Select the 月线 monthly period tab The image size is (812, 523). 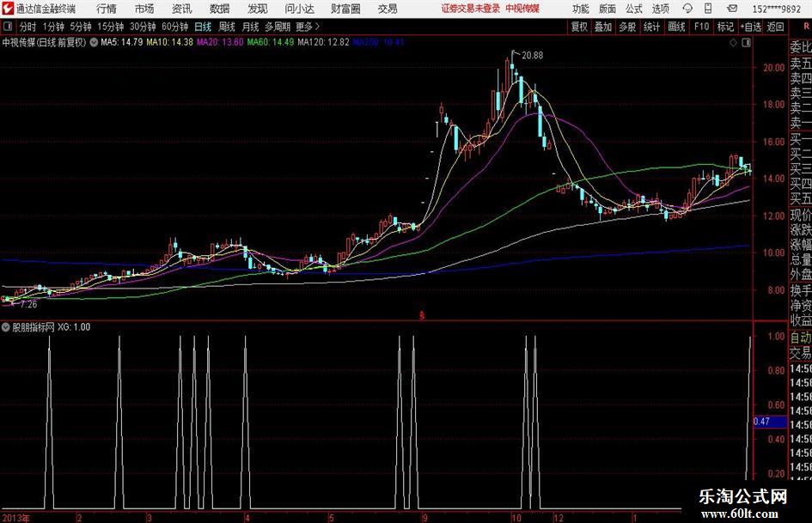(250, 27)
